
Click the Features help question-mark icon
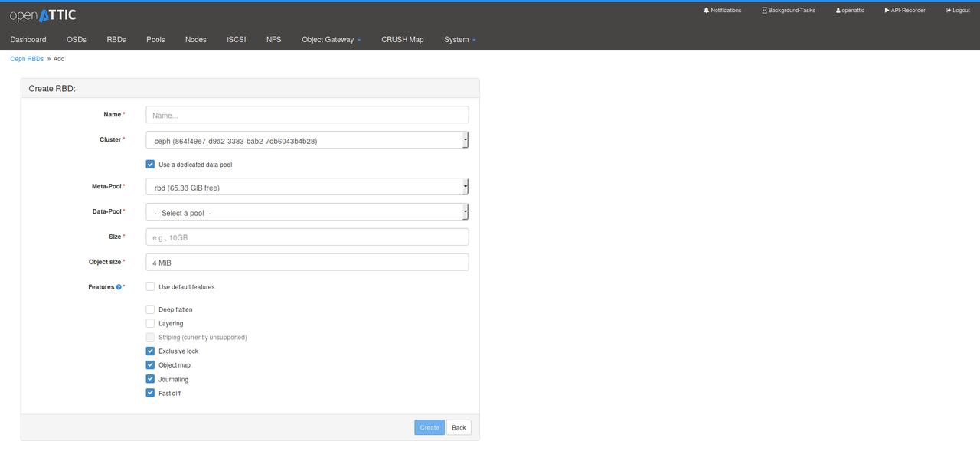119,287
